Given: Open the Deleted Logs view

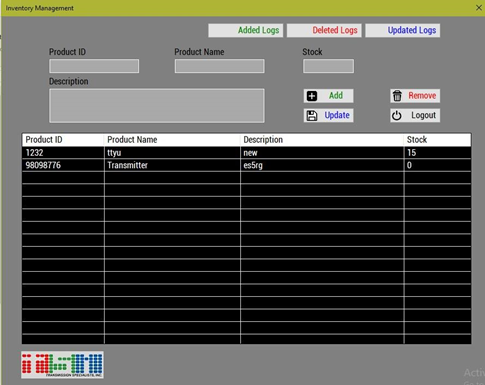Looking at the screenshot, I should (324, 30).
